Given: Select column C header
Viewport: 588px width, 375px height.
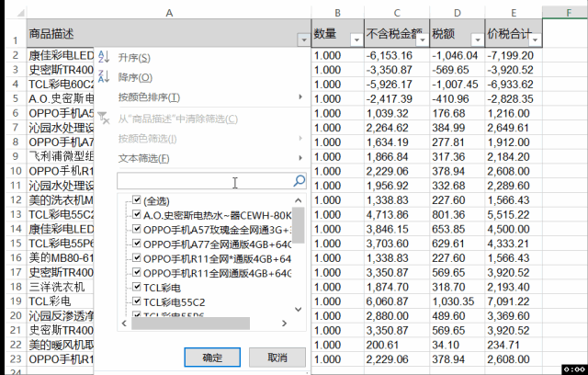Looking at the screenshot, I should point(397,13).
